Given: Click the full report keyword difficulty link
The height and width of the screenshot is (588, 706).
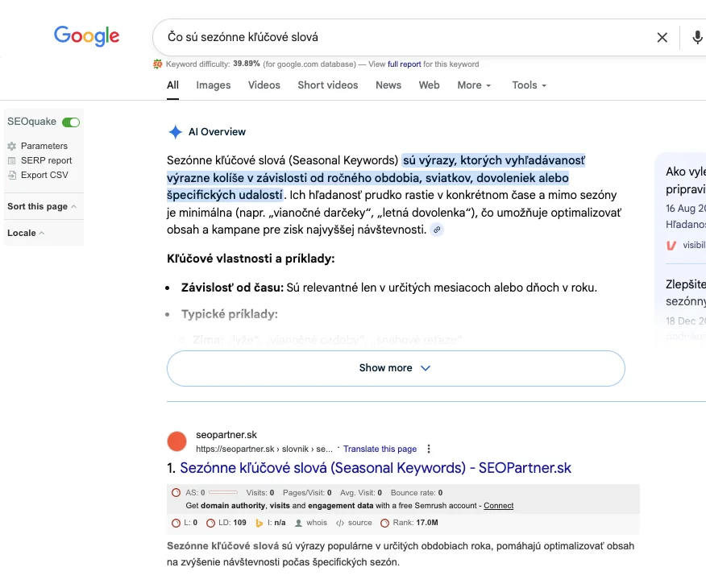Looking at the screenshot, I should tap(404, 64).
